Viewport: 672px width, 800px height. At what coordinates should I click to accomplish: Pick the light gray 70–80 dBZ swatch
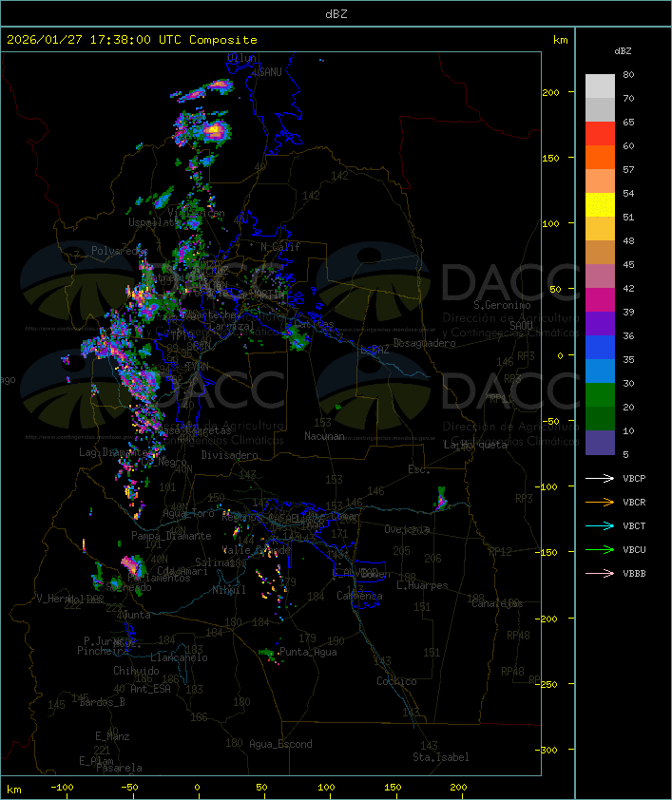[600, 86]
